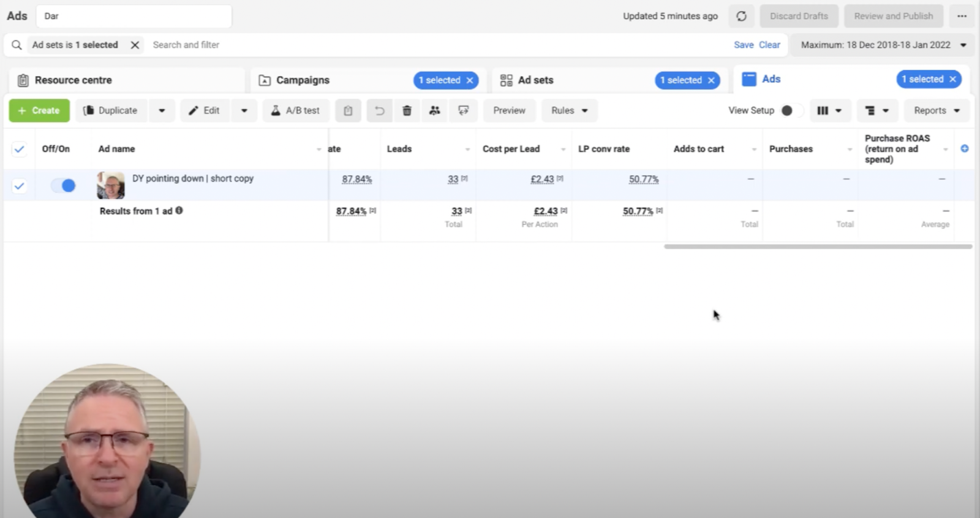Start an A/B test
980x518 pixels.
pyautogui.click(x=296, y=110)
